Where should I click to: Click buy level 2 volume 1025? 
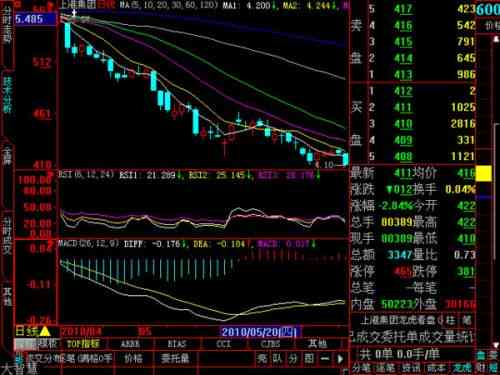tap(463, 107)
